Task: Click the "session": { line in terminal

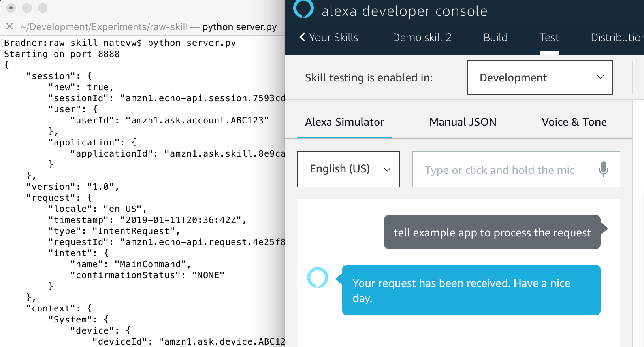Action: 59,76
